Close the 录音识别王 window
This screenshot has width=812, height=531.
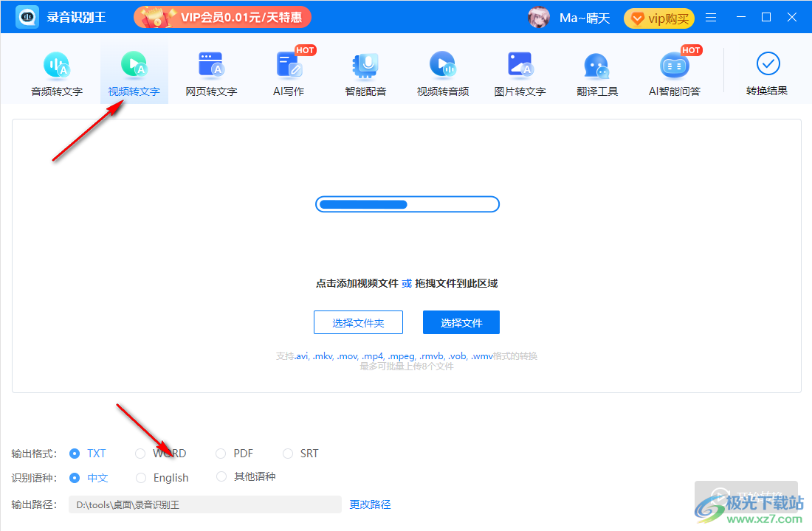[x=792, y=17]
